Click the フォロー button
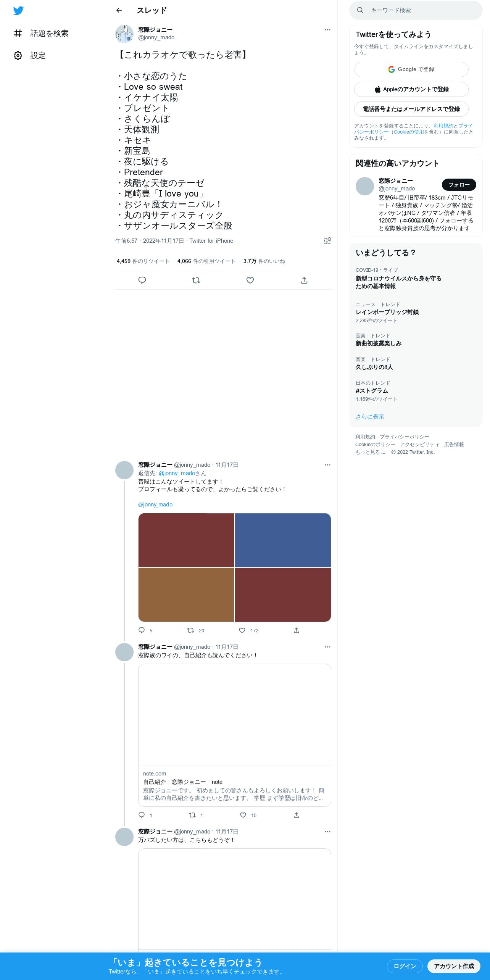The image size is (490, 980). coord(459,185)
